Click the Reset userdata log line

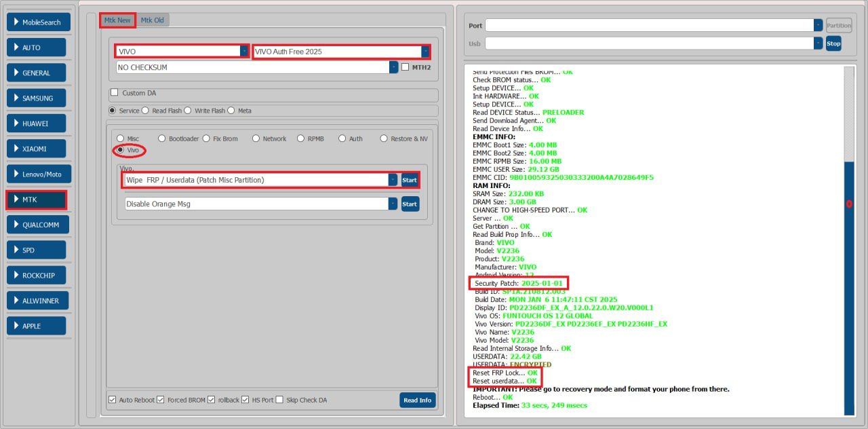[505, 381]
